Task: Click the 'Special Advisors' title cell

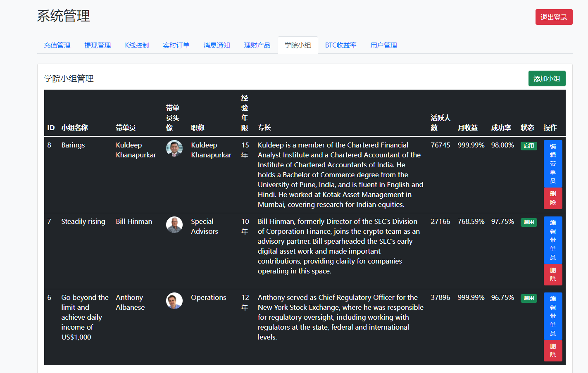Action: (x=204, y=226)
